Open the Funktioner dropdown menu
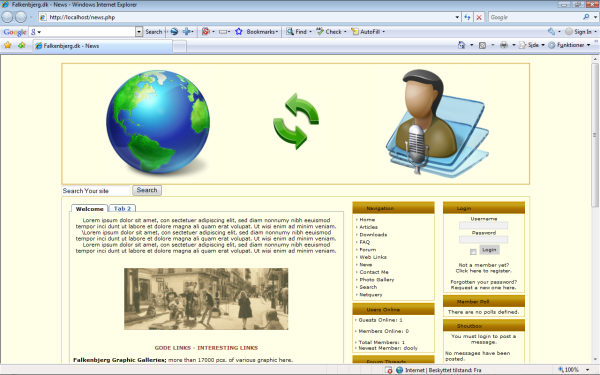The image size is (600, 375). [x=569, y=45]
